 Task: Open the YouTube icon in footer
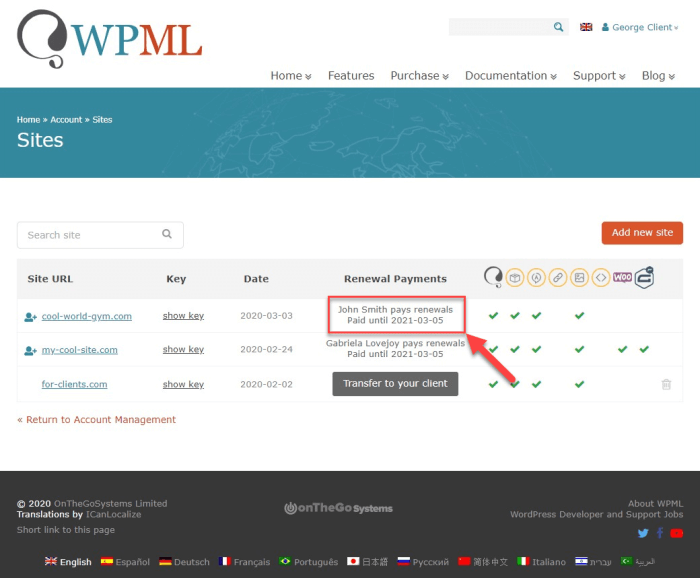[676, 533]
